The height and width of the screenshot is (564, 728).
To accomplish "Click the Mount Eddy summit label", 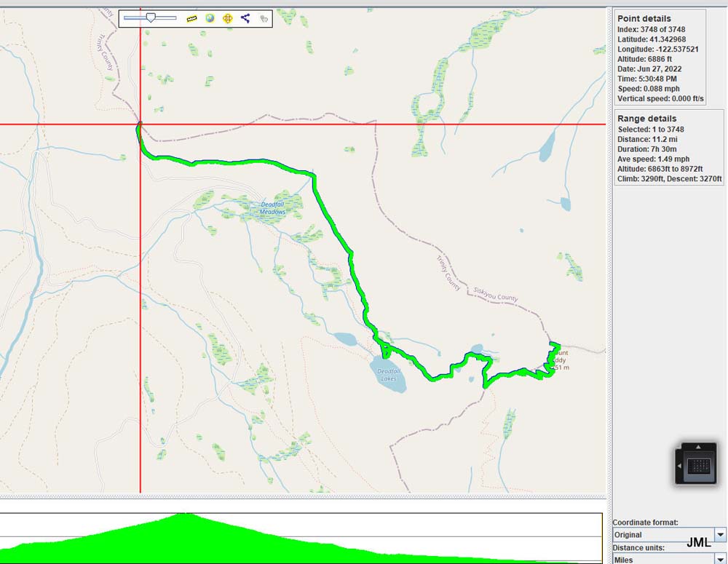I will [559, 360].
